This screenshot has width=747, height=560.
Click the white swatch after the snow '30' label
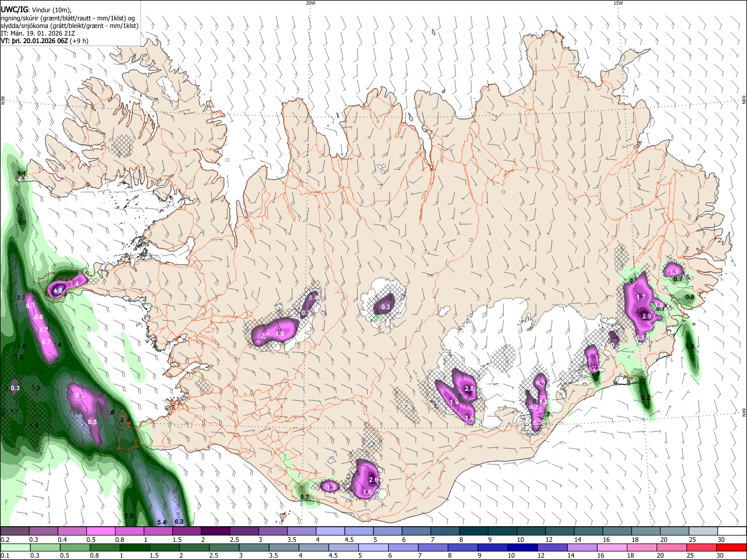coord(732,531)
